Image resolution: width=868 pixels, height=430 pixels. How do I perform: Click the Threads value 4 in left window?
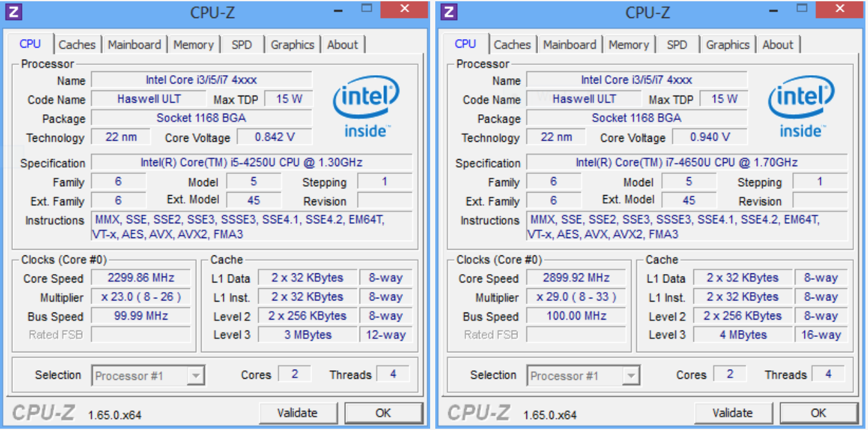(x=394, y=374)
